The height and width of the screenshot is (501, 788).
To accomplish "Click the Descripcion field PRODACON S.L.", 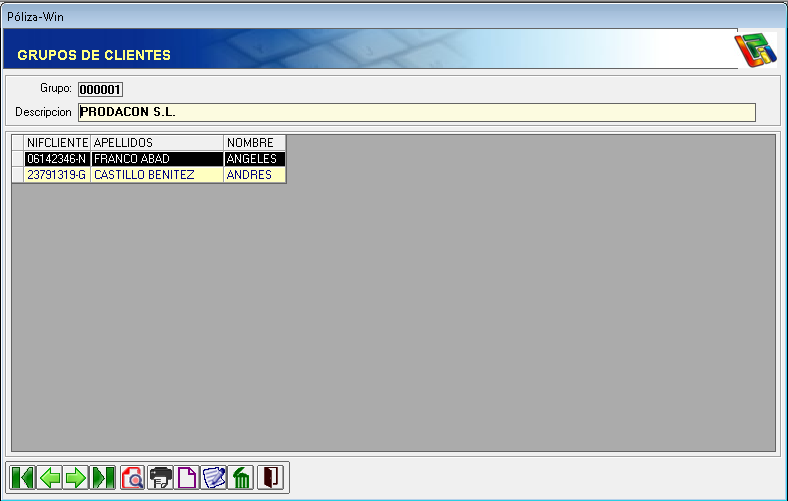I will pyautogui.click(x=417, y=112).
